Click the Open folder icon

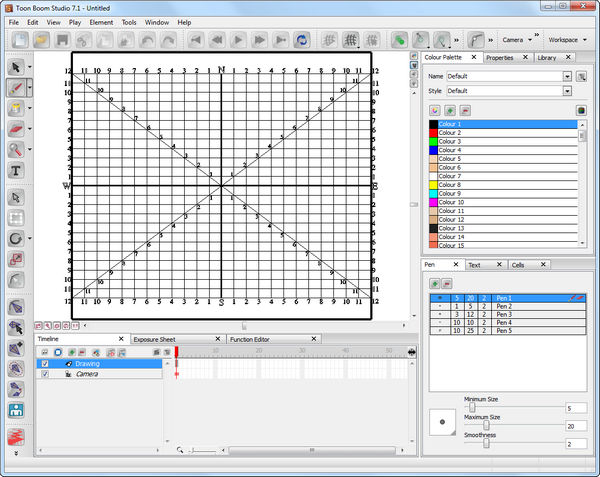pyautogui.click(x=42, y=40)
